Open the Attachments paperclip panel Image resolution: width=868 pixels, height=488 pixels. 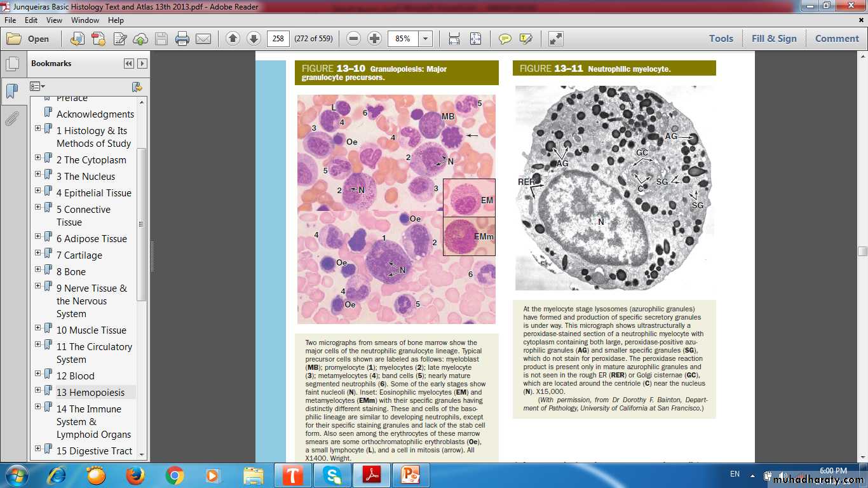click(x=11, y=119)
